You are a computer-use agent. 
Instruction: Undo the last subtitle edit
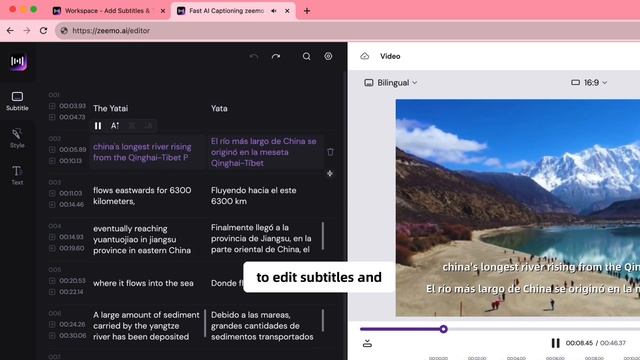tap(254, 57)
